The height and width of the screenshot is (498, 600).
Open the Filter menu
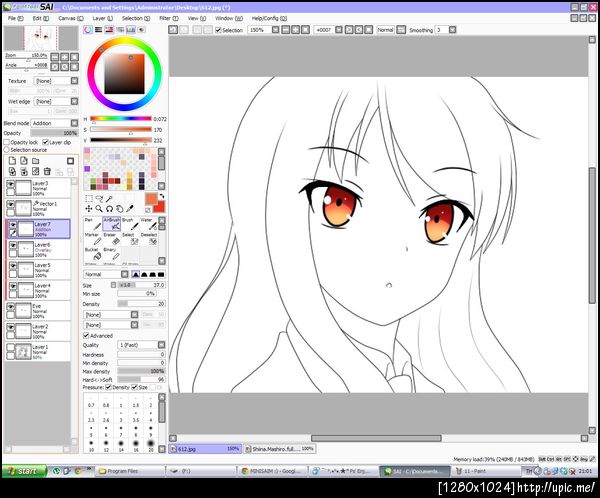coord(169,18)
